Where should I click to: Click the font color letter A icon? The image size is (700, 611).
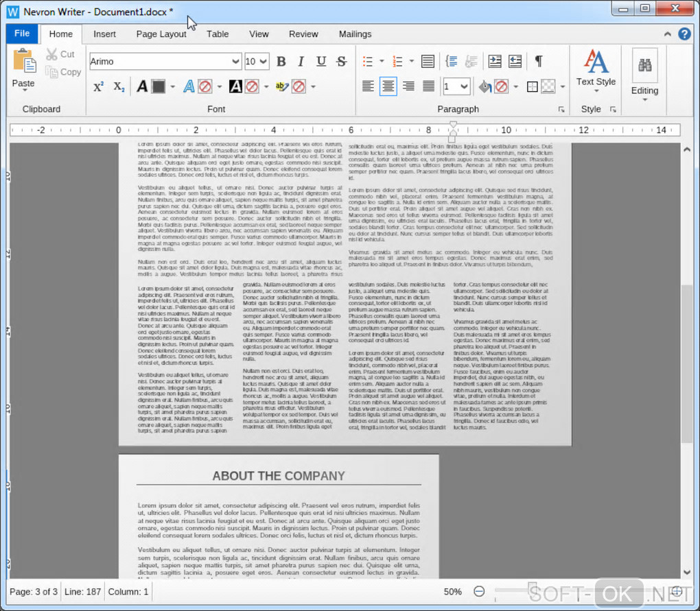click(142, 86)
